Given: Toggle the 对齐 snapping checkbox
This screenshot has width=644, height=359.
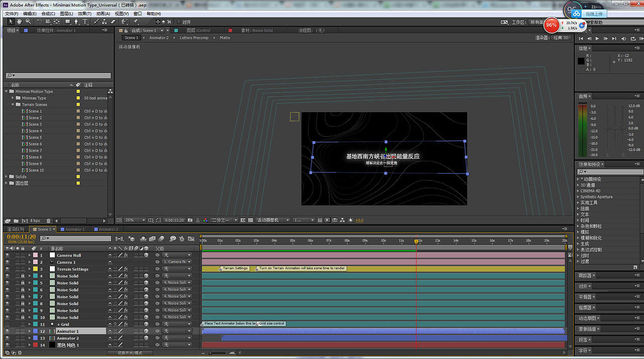Looking at the screenshot, I should [x=178, y=22].
